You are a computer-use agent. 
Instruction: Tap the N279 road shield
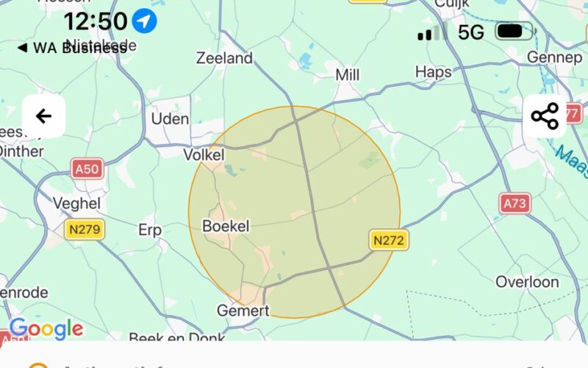[x=85, y=229]
